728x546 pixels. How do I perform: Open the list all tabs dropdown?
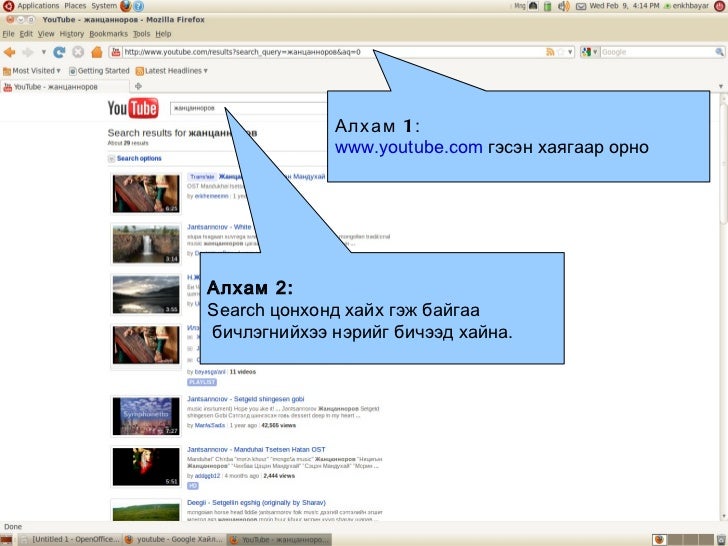721,86
